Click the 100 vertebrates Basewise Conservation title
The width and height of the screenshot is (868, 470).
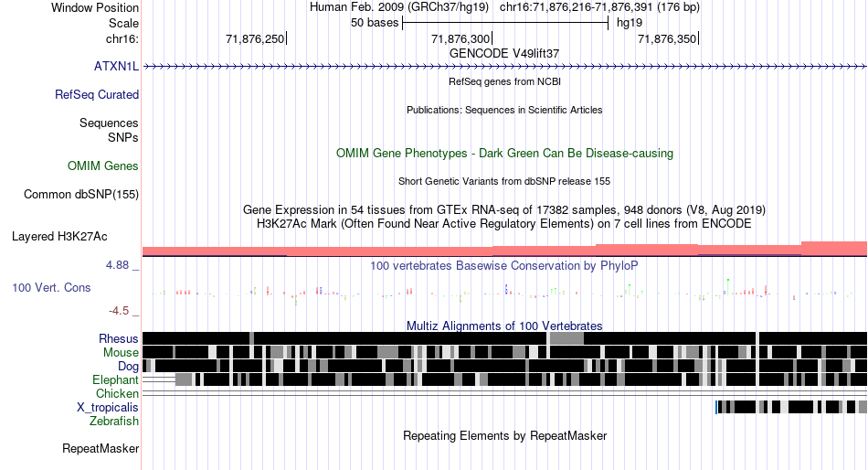(504, 266)
